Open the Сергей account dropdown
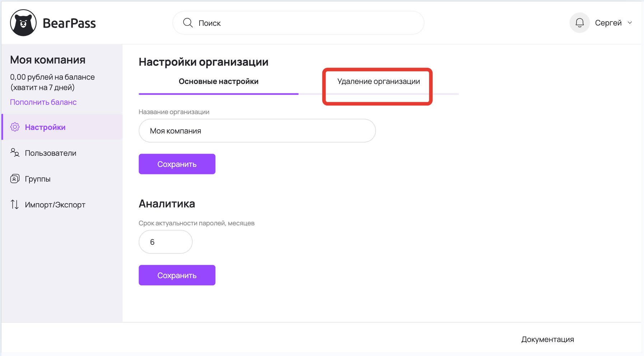 pos(608,23)
